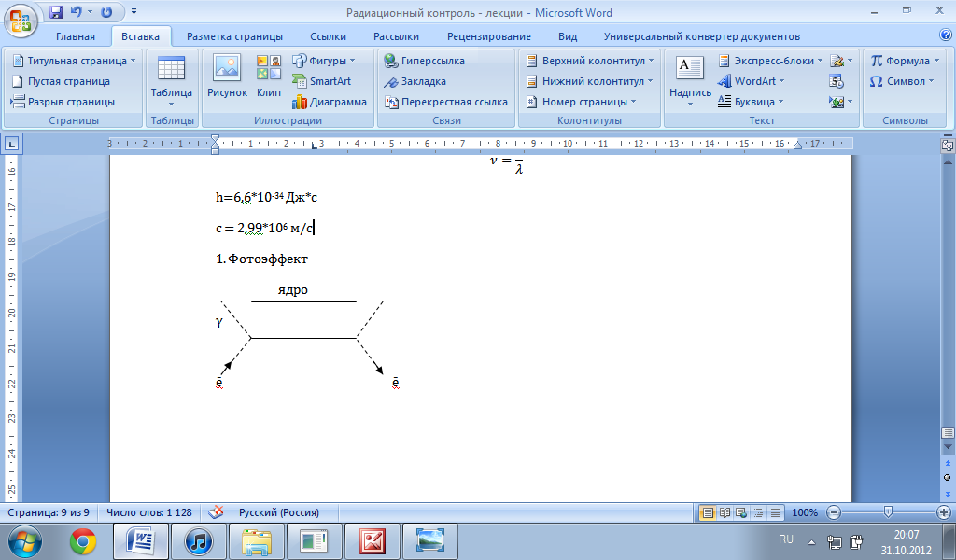Image resolution: width=956 pixels, height=560 pixels.
Task: Click first-line indent marker on ruler
Action: point(215,140)
